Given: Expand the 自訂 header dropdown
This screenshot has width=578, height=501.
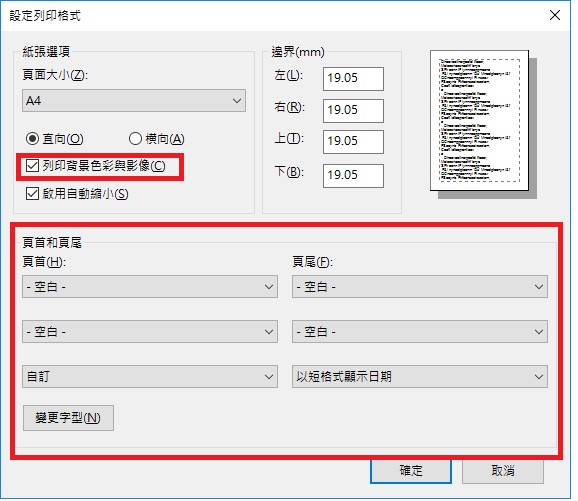Looking at the screenshot, I should point(150,376).
